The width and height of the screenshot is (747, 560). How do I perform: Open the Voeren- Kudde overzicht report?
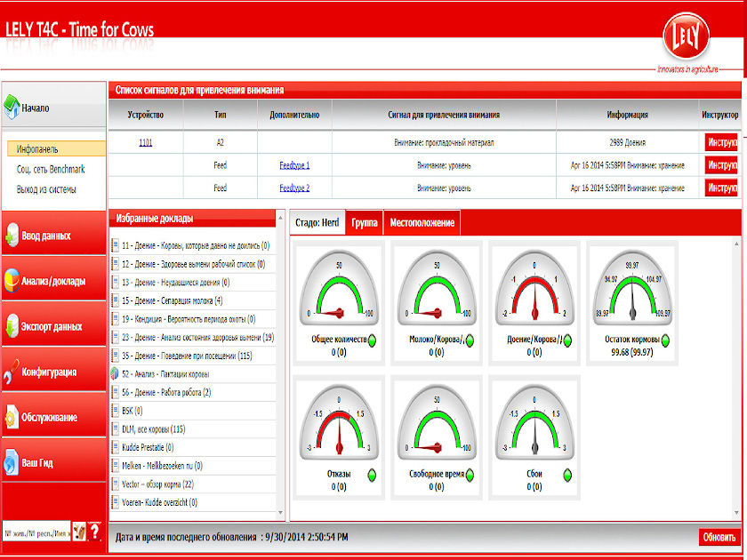pos(159,502)
